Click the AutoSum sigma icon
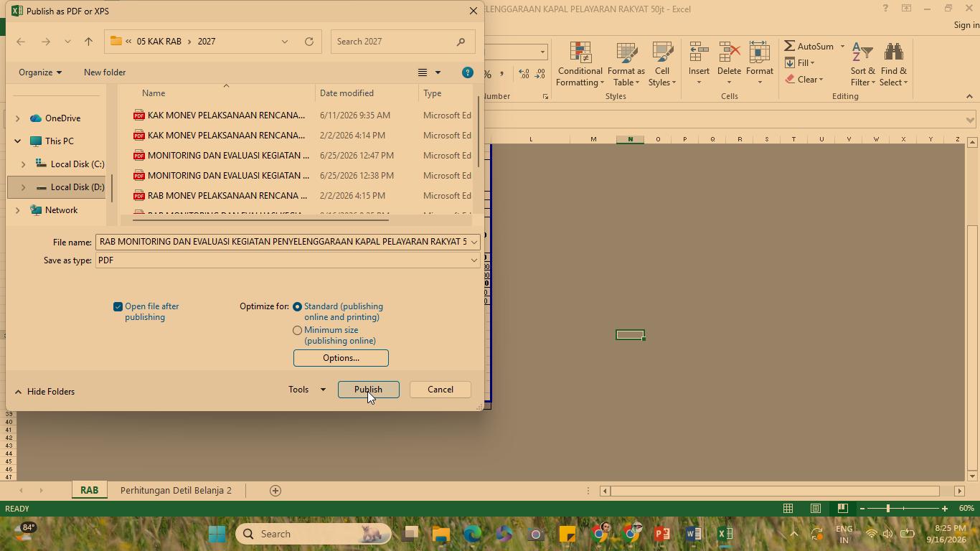 tap(790, 46)
